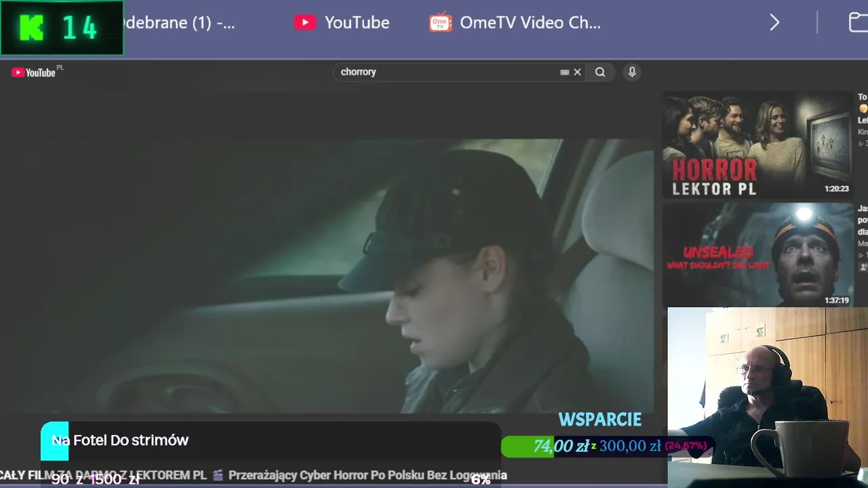This screenshot has width=868, height=488.
Task: Switch to the YouTube browser tab
Action: pyautogui.click(x=342, y=22)
